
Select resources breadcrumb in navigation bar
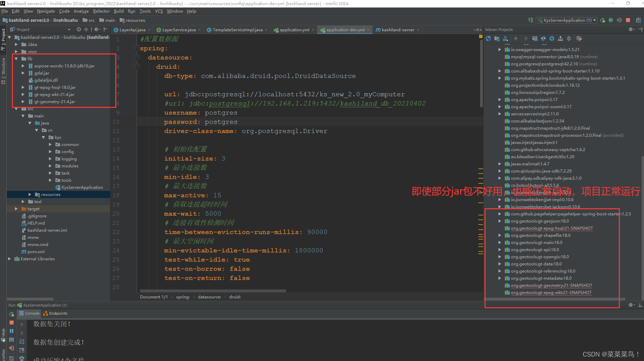point(133,20)
